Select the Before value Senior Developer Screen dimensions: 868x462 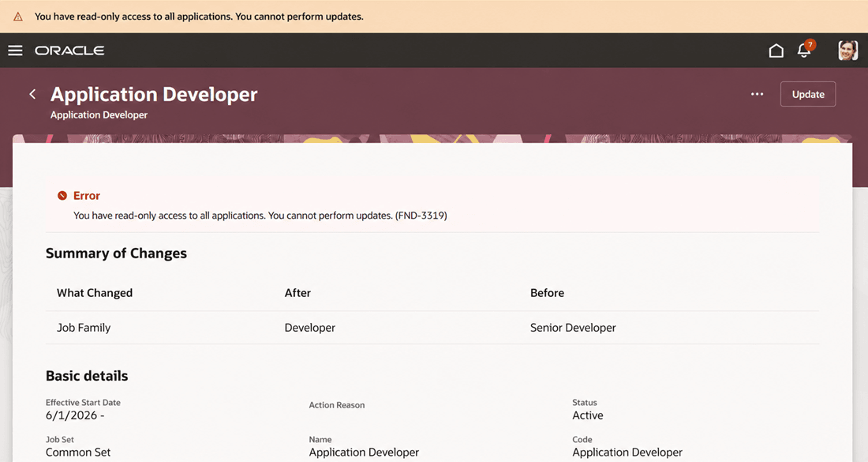click(573, 328)
